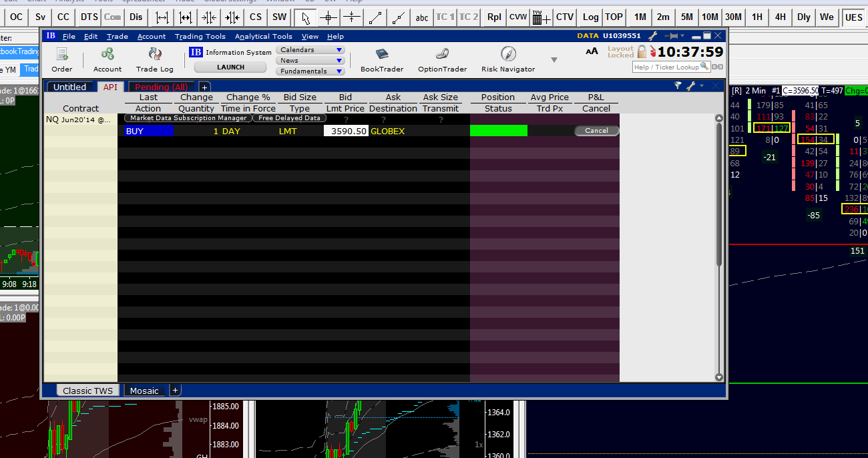Open the Trade menu in TWS

(117, 36)
